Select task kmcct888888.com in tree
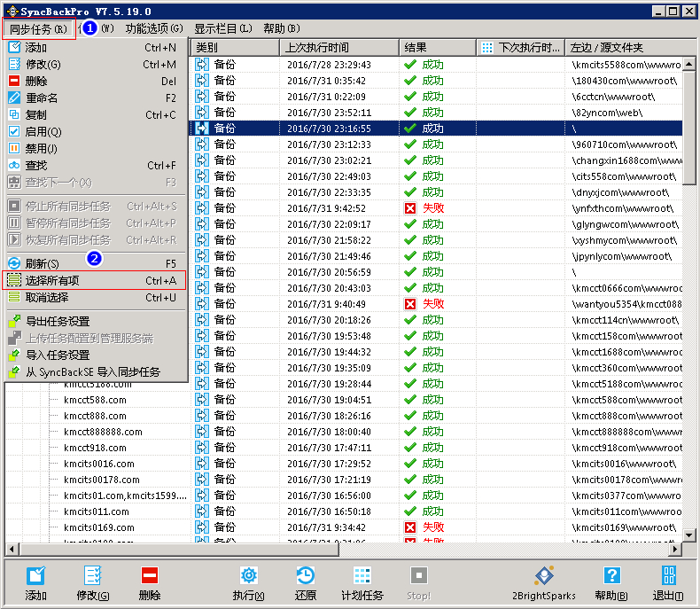The image size is (700, 609). [103, 433]
